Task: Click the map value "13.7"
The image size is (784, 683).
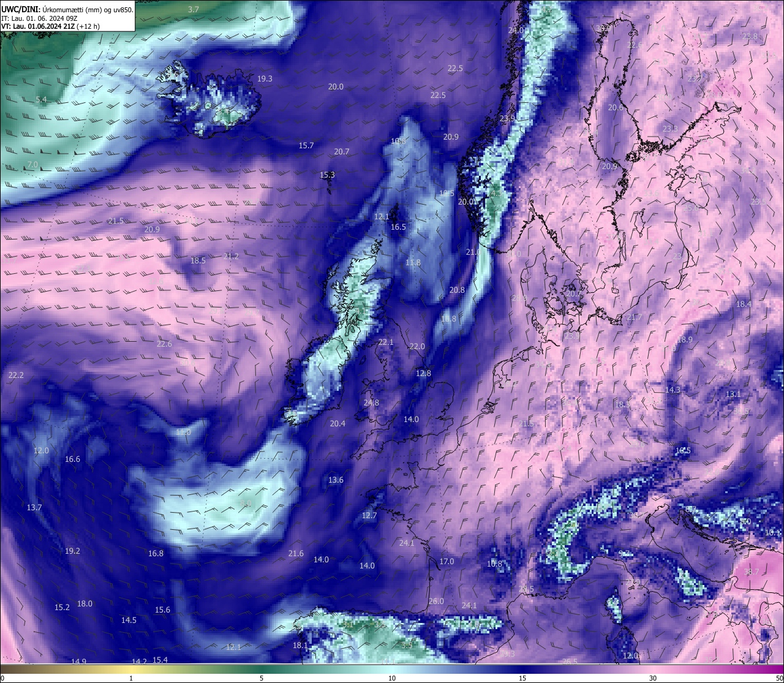Action: tap(34, 507)
